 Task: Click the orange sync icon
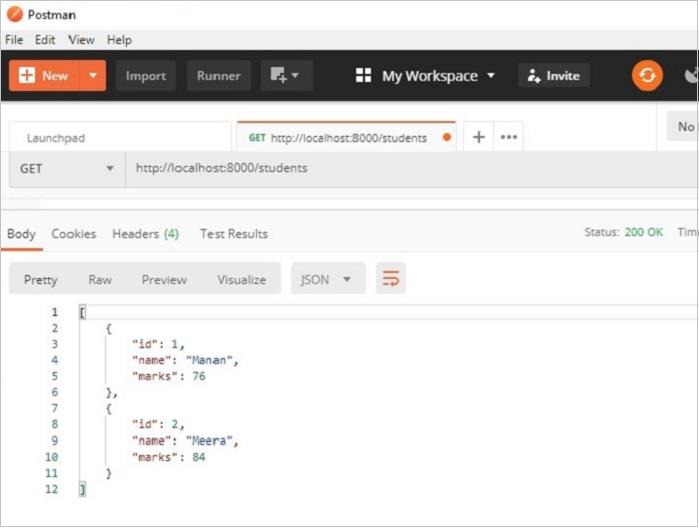coord(647,75)
